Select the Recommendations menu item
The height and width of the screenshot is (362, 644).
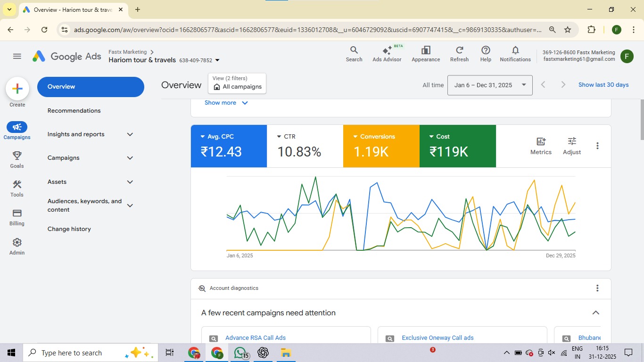point(74,111)
